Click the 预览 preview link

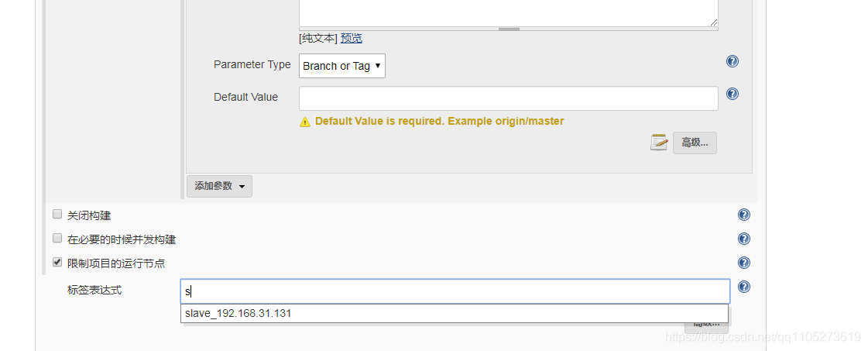351,38
